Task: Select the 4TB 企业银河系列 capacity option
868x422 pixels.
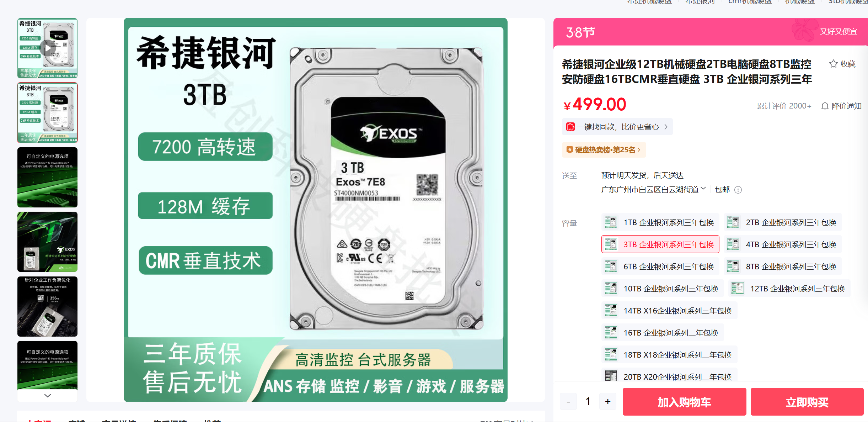Action: [782, 244]
